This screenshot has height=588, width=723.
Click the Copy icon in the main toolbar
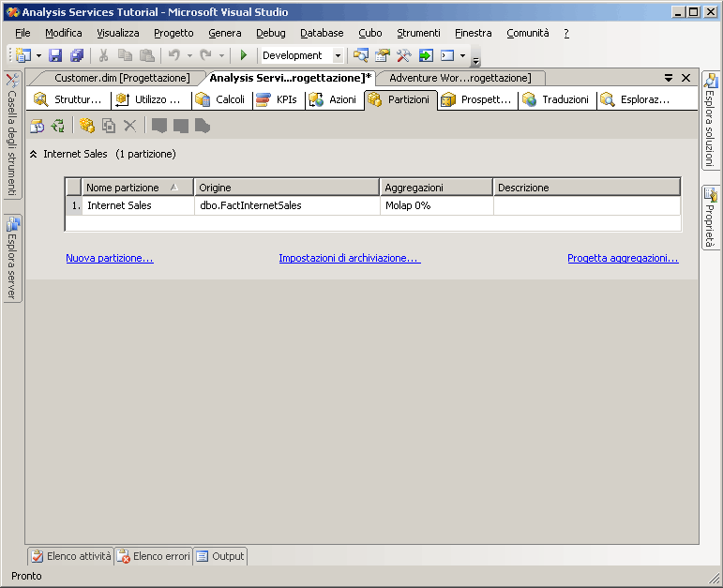(125, 55)
